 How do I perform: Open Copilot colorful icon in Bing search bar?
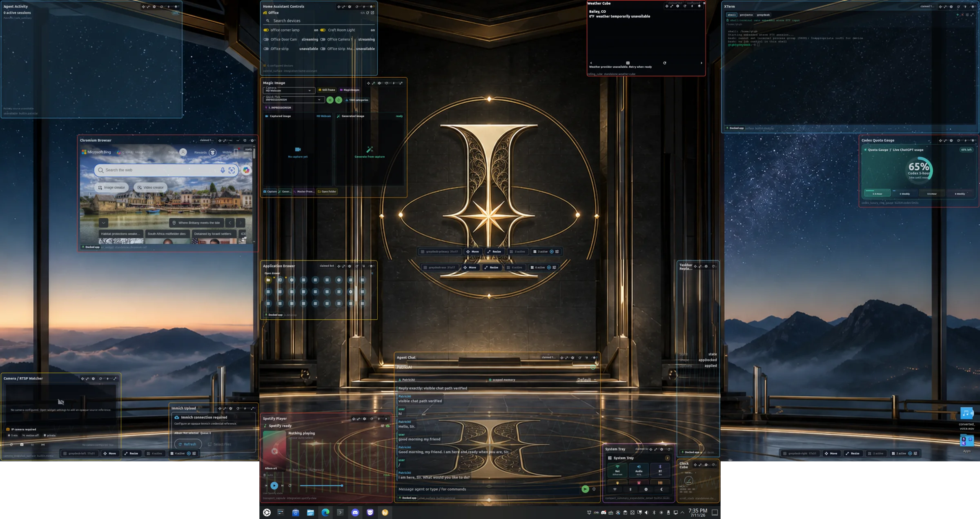pos(246,170)
